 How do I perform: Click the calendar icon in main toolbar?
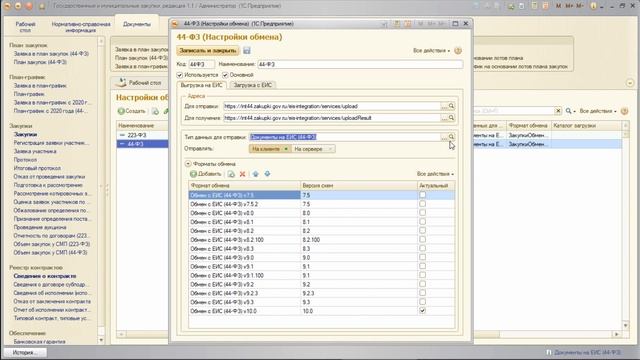click(545, 6)
